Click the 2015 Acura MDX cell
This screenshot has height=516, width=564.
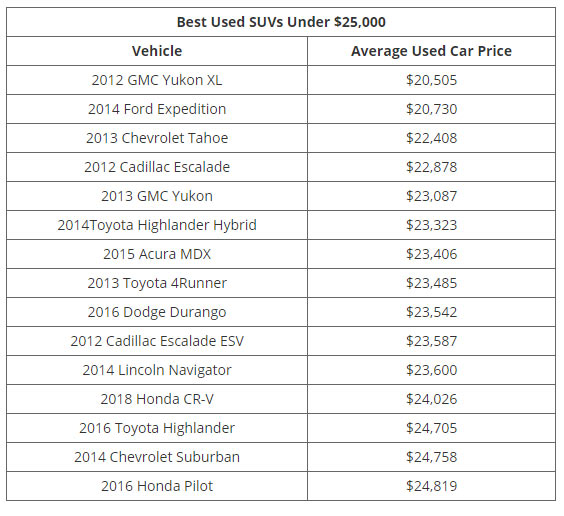(157, 254)
